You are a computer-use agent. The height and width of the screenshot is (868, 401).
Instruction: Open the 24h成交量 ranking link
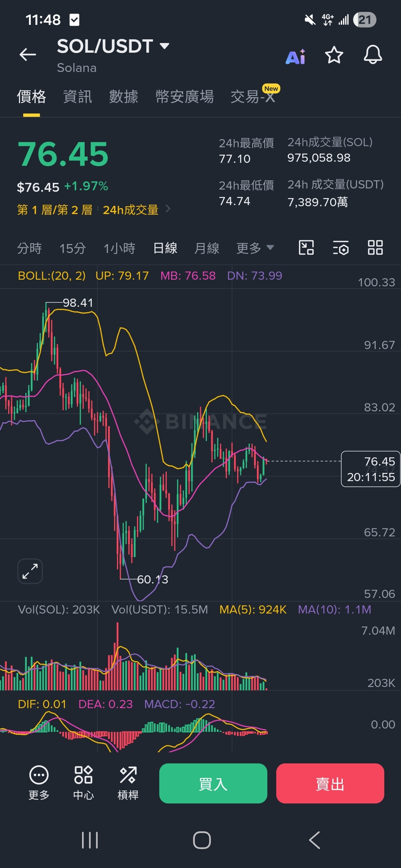131,210
